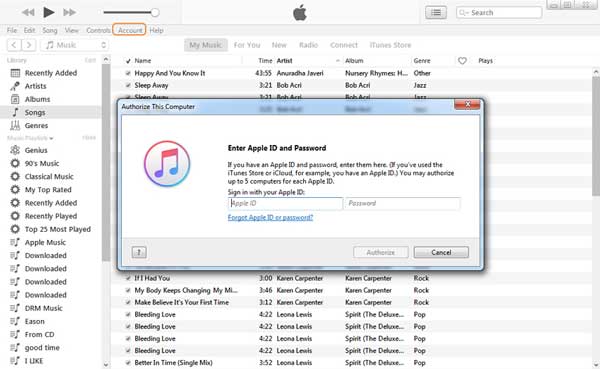This screenshot has width=600, height=369.
Task: Open the list view button near search
Action: point(435,13)
